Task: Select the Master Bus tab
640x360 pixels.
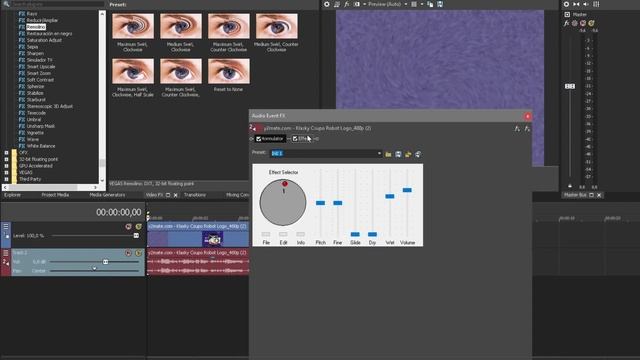Action: tap(575, 195)
